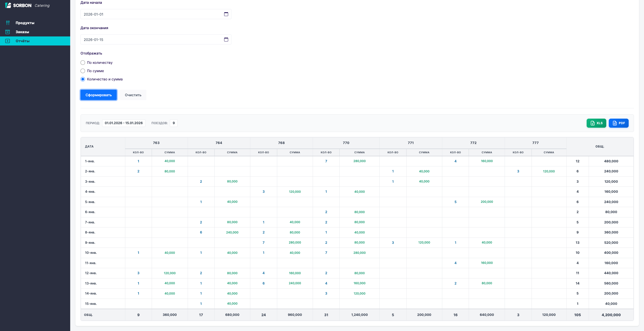
Task: Open the Заказы section in the sidebar
Action: pos(23,32)
